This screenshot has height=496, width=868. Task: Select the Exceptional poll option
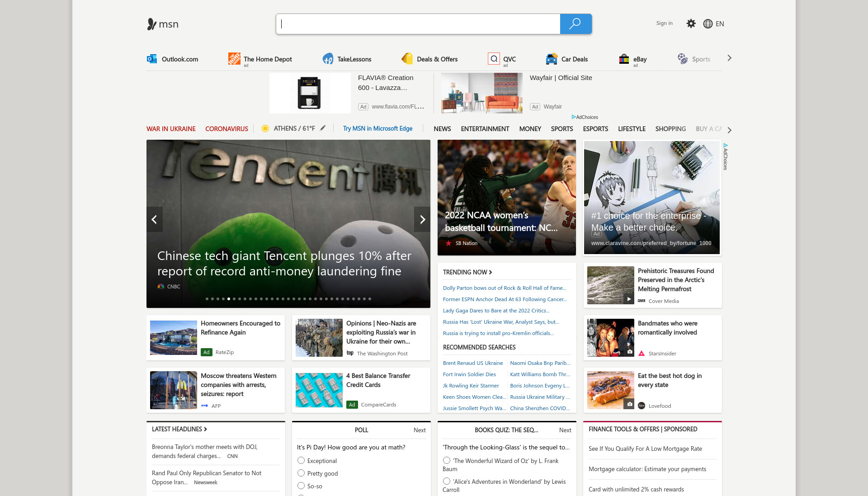pyautogui.click(x=301, y=460)
